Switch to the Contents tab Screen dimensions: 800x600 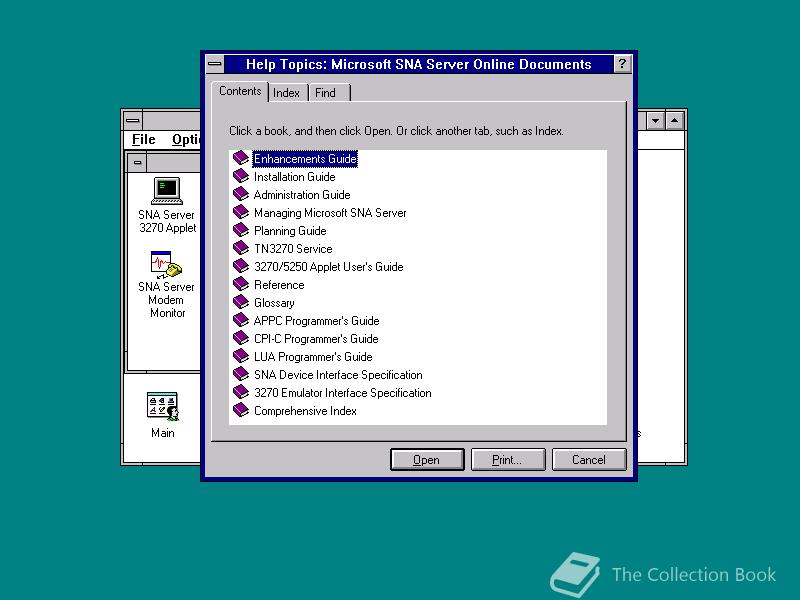[240, 91]
